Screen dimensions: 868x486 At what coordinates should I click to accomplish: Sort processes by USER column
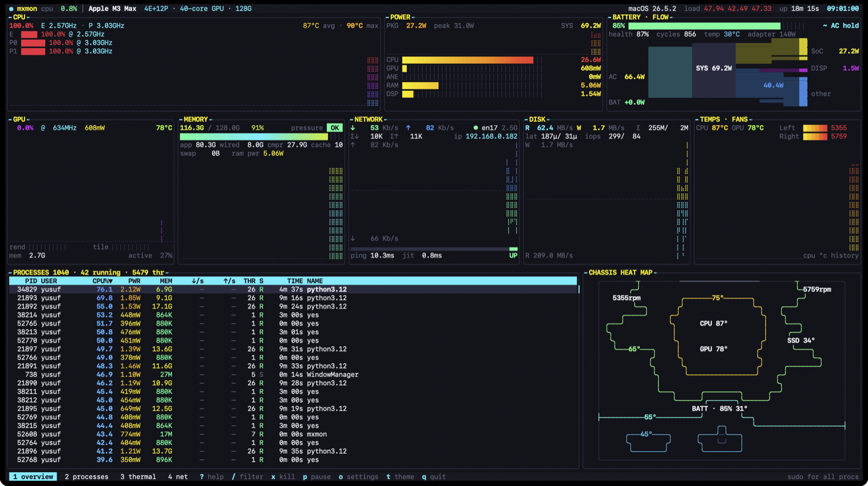pyautogui.click(x=49, y=281)
